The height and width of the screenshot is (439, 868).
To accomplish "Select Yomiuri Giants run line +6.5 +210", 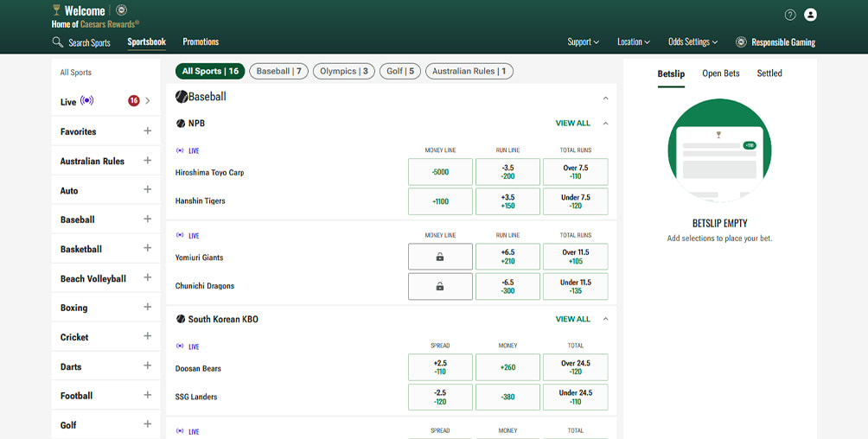I will pos(507,257).
